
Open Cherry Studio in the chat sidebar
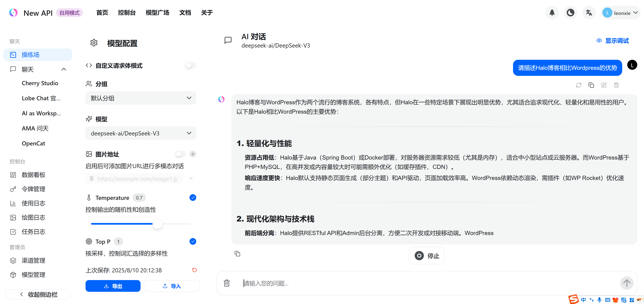click(x=40, y=83)
